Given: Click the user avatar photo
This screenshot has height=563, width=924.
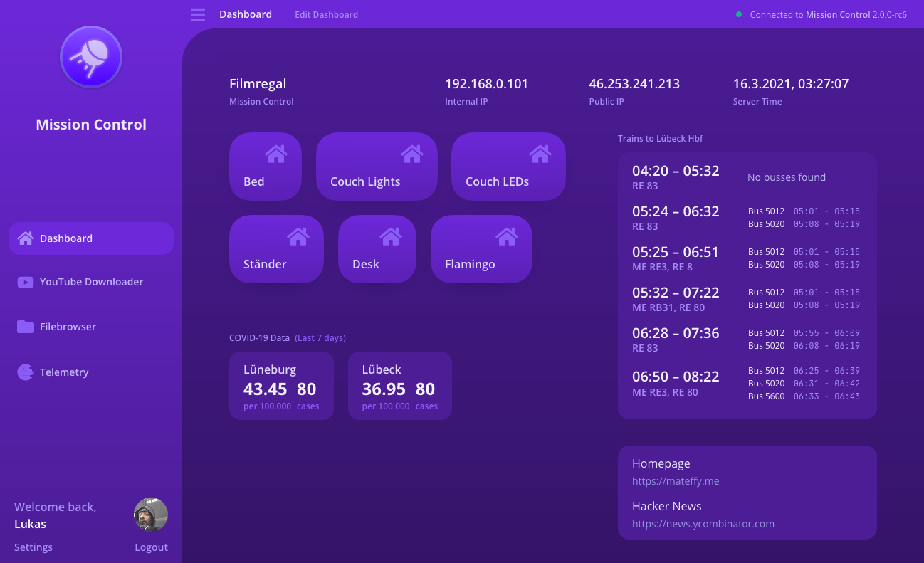Looking at the screenshot, I should click(x=151, y=515).
